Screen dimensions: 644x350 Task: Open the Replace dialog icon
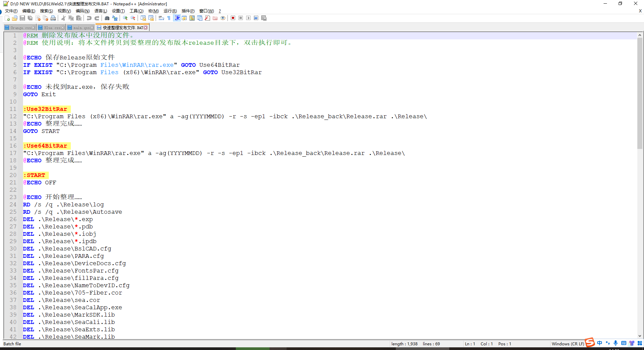click(x=115, y=18)
